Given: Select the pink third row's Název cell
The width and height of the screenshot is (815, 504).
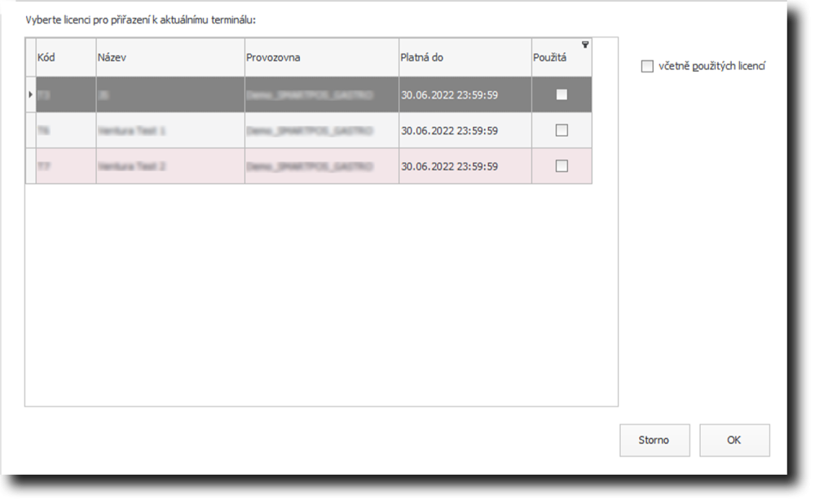Looking at the screenshot, I should (170, 166).
